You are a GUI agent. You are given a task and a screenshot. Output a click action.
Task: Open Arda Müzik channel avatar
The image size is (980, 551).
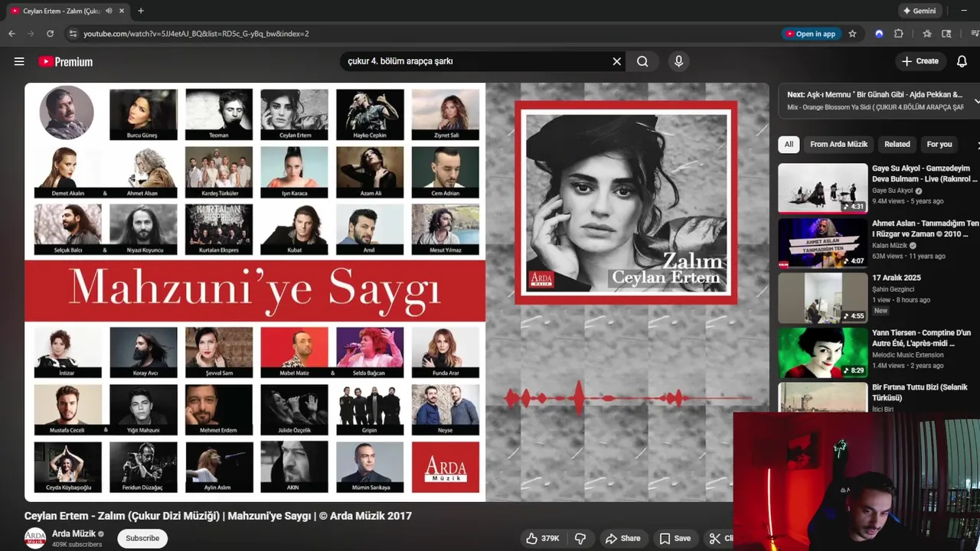click(35, 538)
